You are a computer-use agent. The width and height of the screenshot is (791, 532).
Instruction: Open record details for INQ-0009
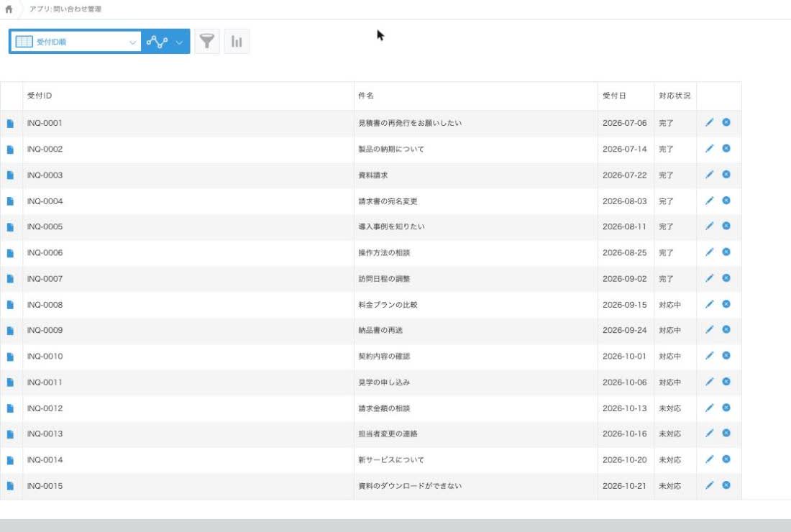[x=10, y=331]
